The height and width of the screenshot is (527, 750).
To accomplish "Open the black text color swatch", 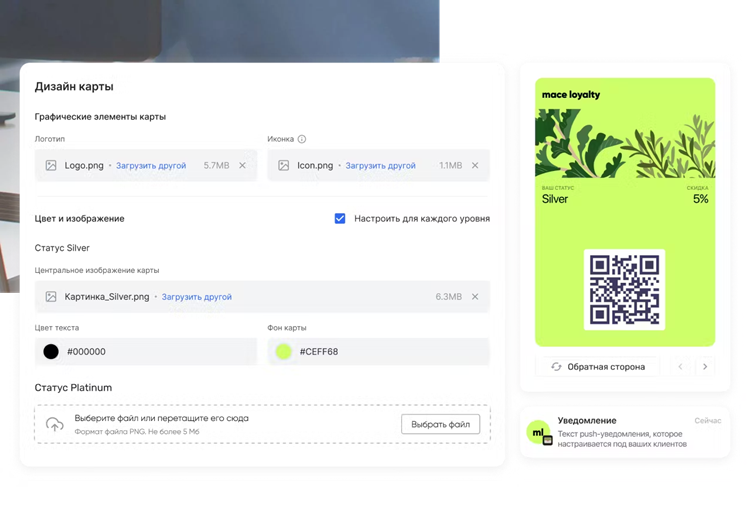I will [51, 352].
